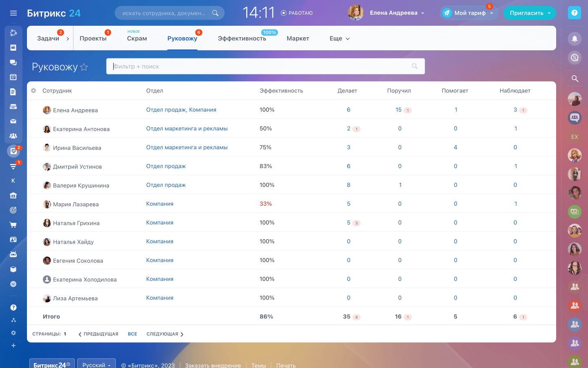This screenshot has width=588, height=368.
Task: Toggle the РАБОТАЮ workday status
Action: click(297, 13)
